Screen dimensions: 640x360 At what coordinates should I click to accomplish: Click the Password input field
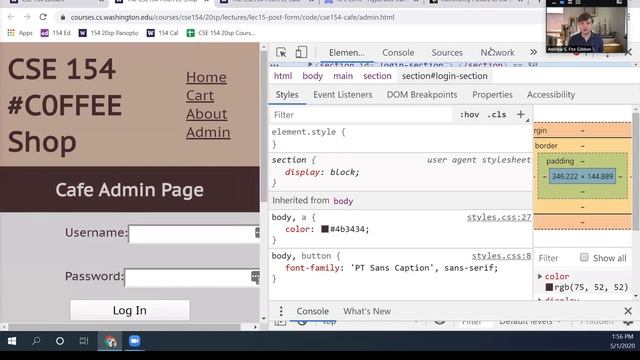click(x=192, y=278)
